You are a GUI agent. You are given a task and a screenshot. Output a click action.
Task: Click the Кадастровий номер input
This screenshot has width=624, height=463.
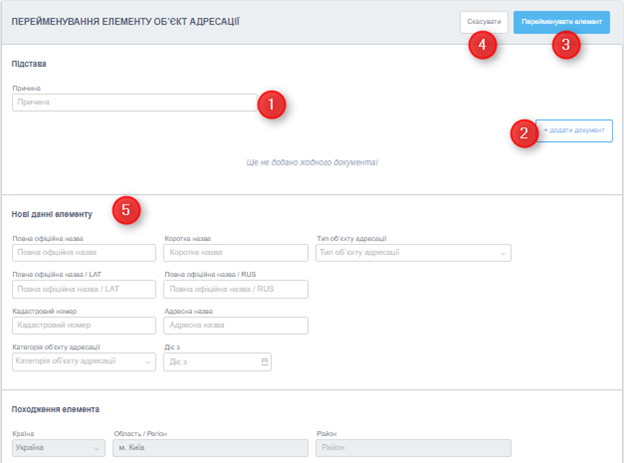pyautogui.click(x=84, y=325)
